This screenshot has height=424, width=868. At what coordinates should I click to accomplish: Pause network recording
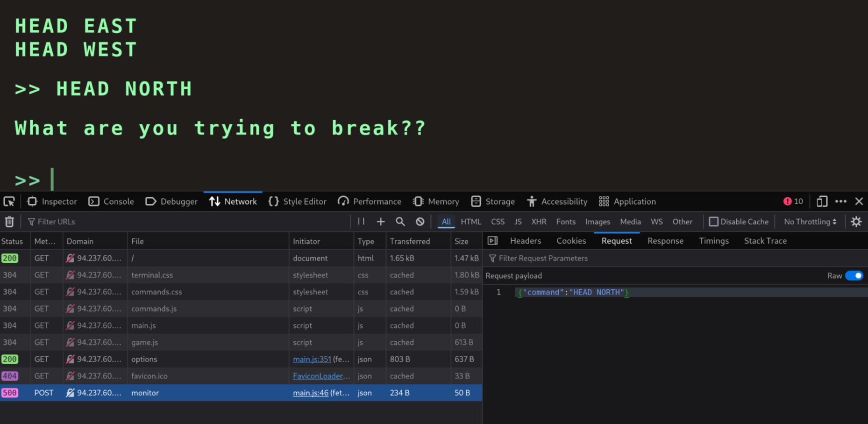(x=361, y=222)
